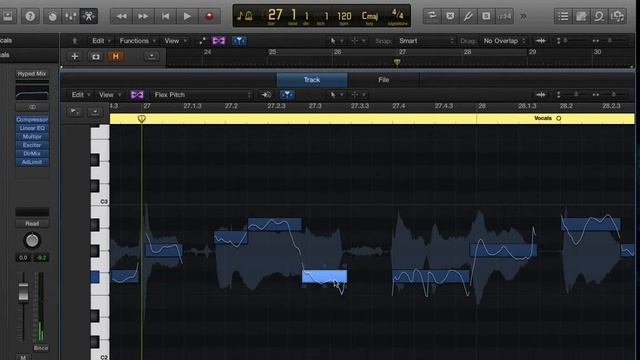Viewport: 640px width, 360px height.
Task: Open the editor command-click tool menu
Action: [x=358, y=95]
